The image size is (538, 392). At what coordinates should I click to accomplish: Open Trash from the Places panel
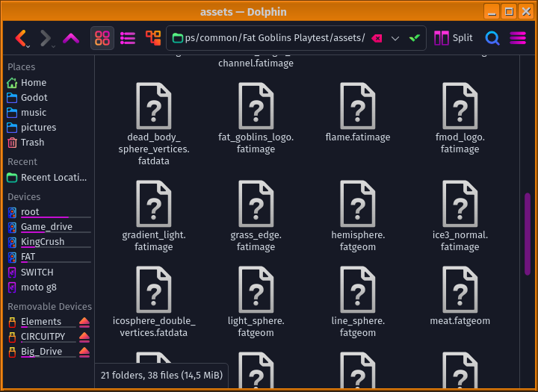click(x=32, y=143)
